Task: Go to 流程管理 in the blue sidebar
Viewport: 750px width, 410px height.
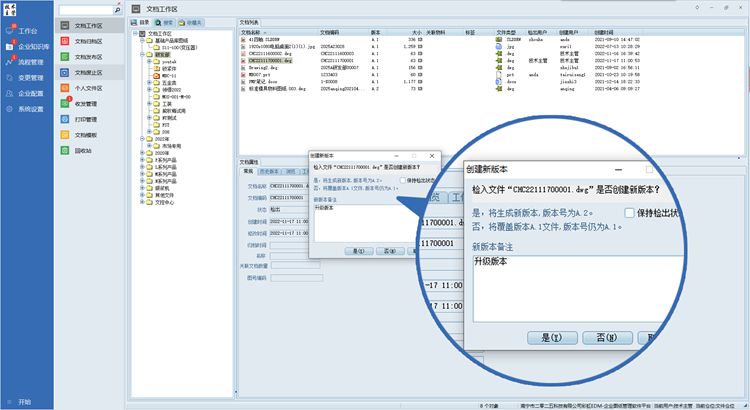Action: click(x=30, y=61)
